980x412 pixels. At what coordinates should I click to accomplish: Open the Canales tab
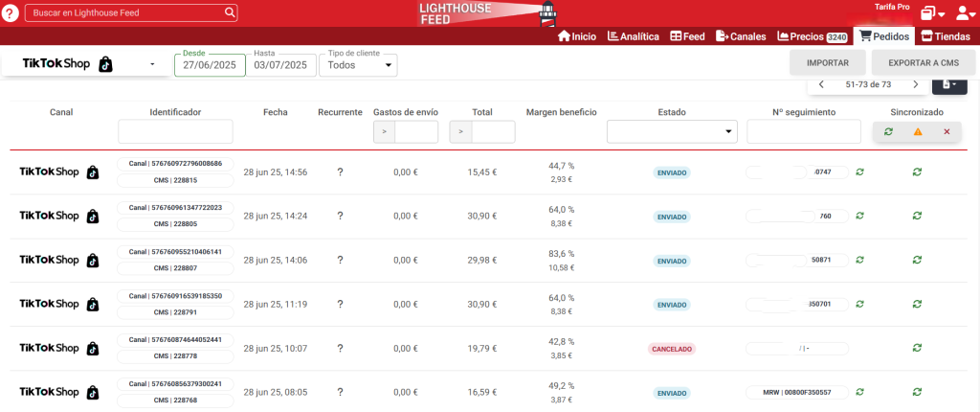click(741, 36)
